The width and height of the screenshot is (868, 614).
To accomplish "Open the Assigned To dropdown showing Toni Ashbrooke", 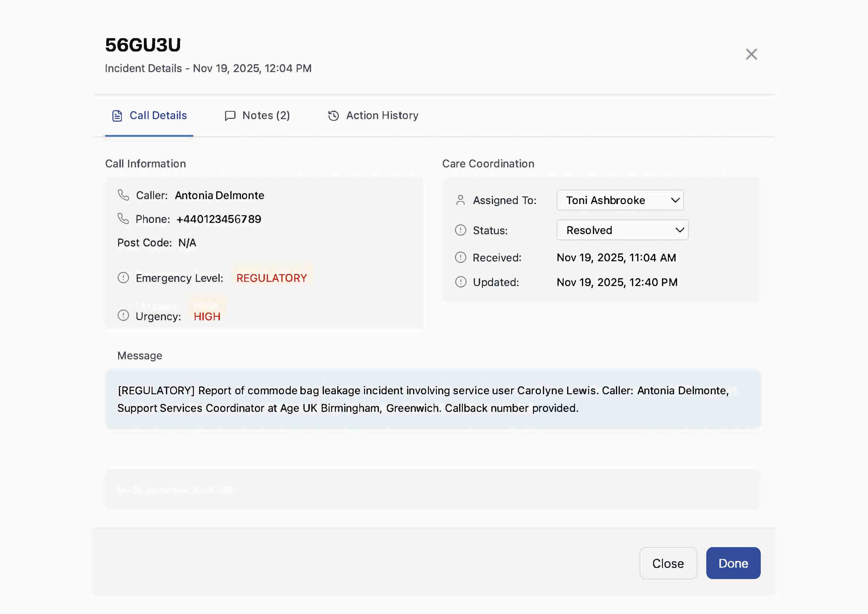I will (x=620, y=200).
